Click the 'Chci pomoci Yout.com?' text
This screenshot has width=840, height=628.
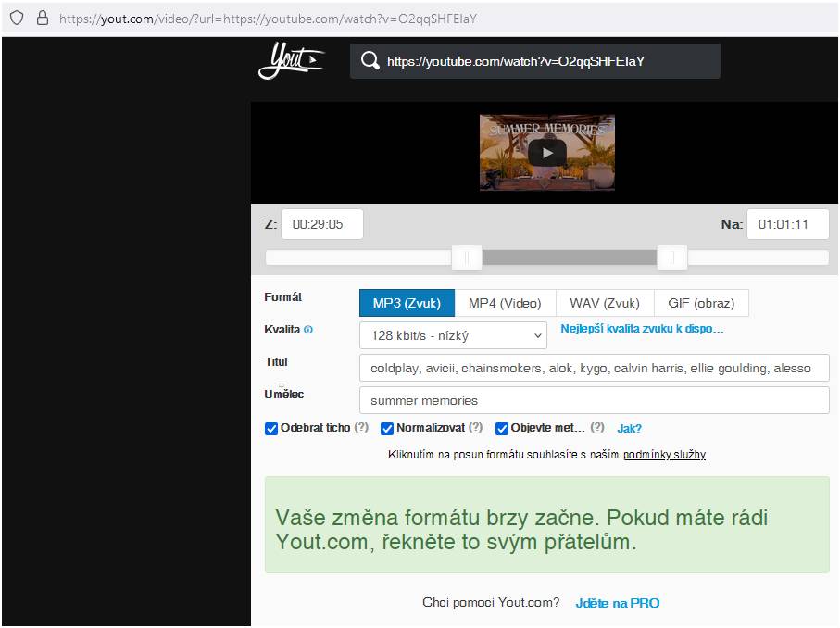[x=491, y=603]
